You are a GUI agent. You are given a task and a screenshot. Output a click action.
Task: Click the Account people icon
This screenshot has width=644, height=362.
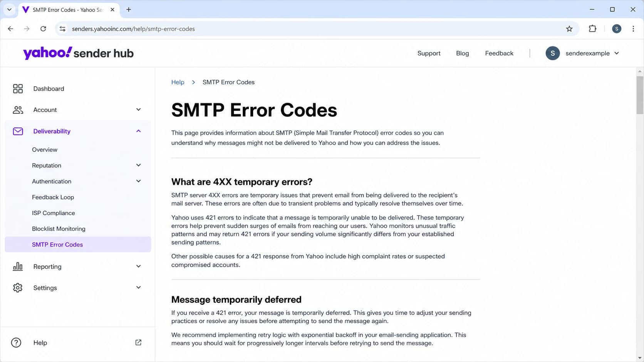18,110
